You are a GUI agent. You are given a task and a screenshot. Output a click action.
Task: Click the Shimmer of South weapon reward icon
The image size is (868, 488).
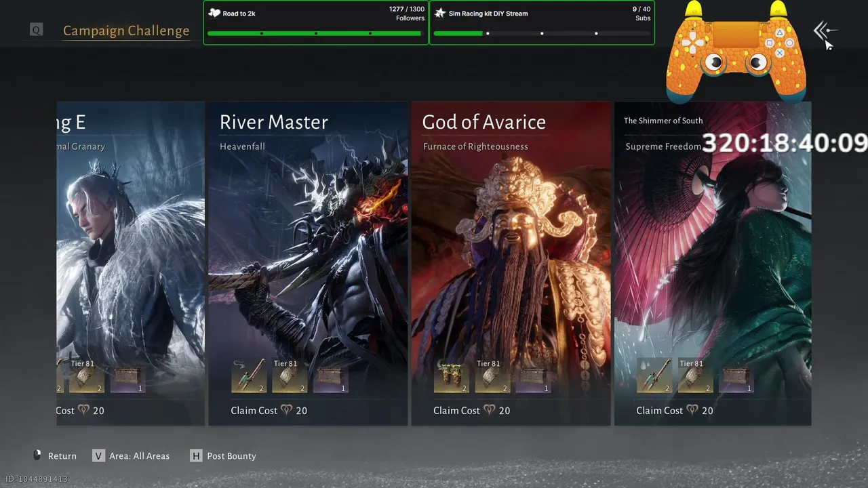[654, 376]
